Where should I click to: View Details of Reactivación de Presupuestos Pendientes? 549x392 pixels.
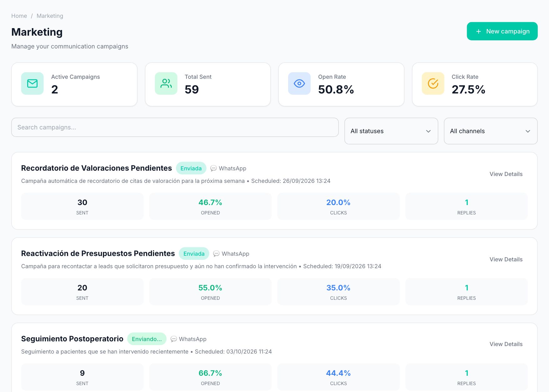[x=506, y=259]
